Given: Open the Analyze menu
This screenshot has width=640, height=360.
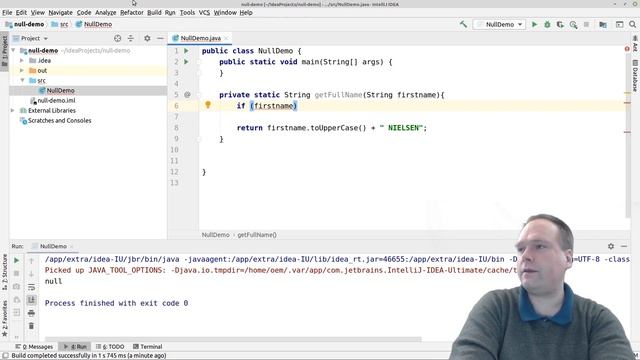Looking at the screenshot, I should tap(106, 13).
